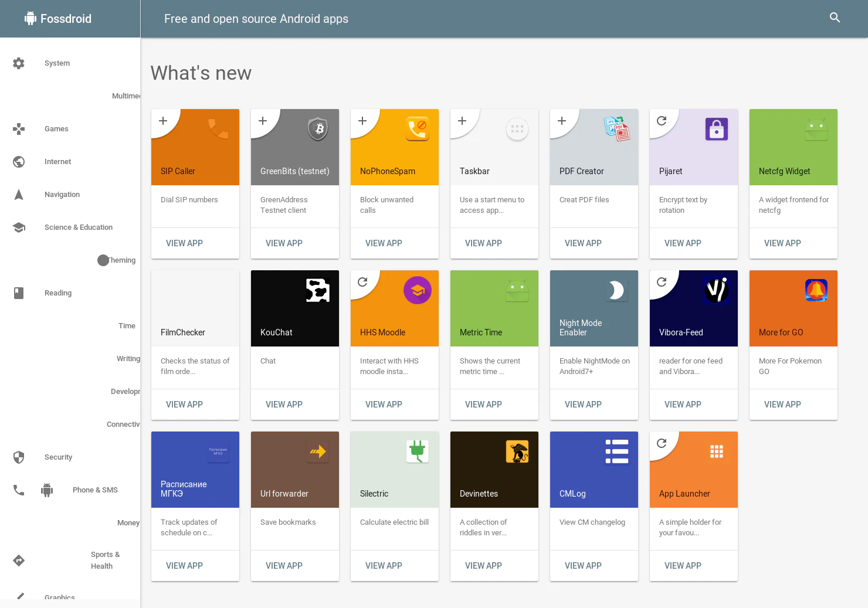The width and height of the screenshot is (868, 608).
Task: Click the Url forwarder arrow icon
Action: pos(318,451)
